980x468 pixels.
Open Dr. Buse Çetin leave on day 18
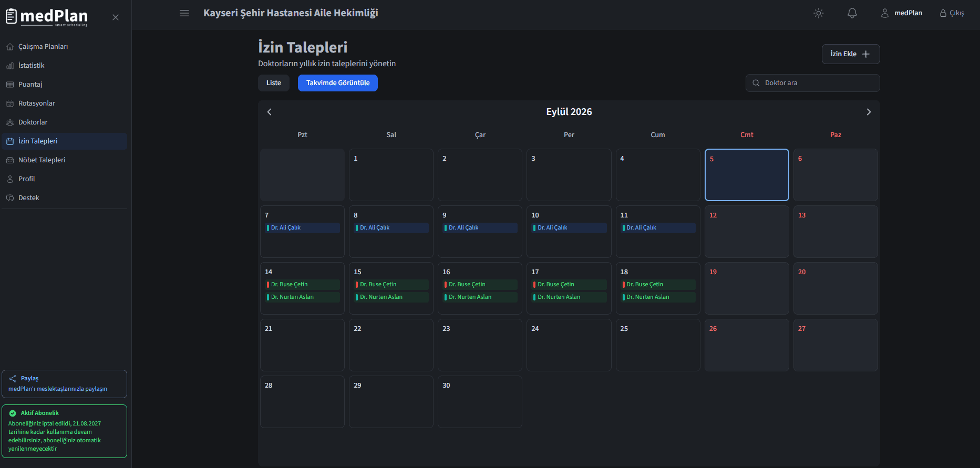click(658, 285)
